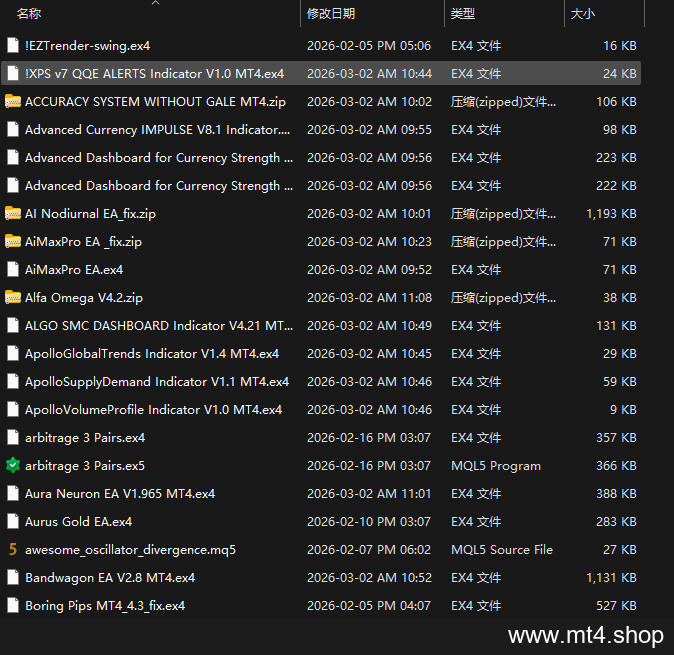This screenshot has width=674, height=655.
Task: Sort by the 名称 column header
Action: tap(29, 14)
